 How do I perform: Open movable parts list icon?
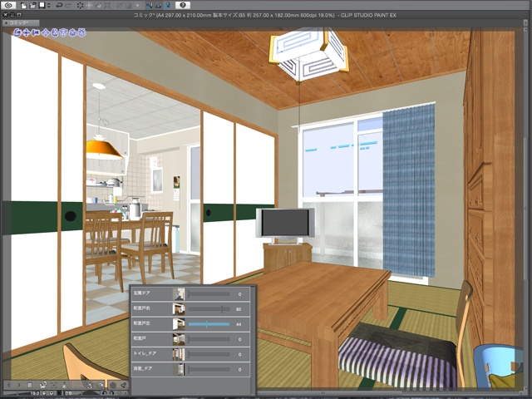coord(100,385)
